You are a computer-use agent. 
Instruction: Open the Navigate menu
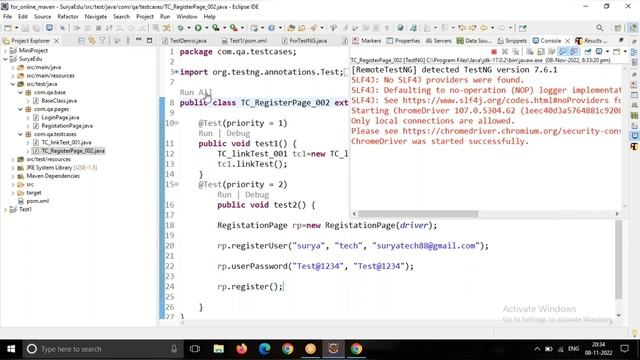[96, 17]
